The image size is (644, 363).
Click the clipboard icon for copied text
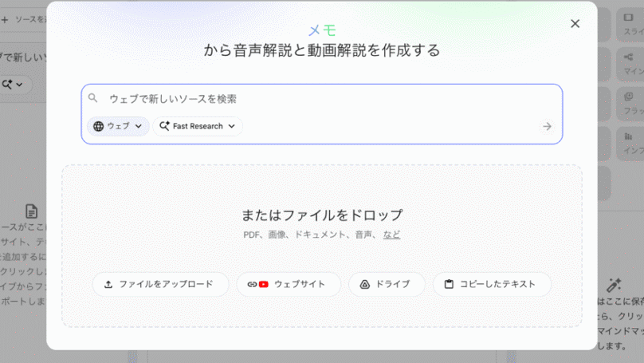click(449, 284)
